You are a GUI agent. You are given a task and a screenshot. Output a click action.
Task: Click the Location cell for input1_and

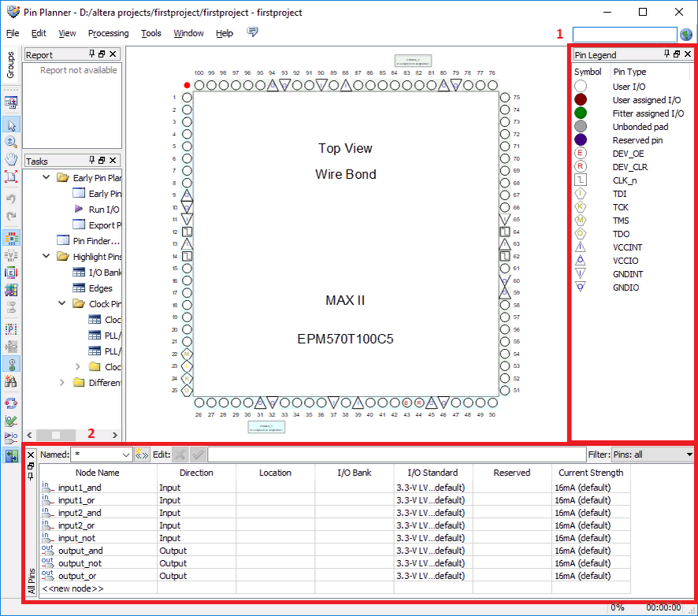275,488
